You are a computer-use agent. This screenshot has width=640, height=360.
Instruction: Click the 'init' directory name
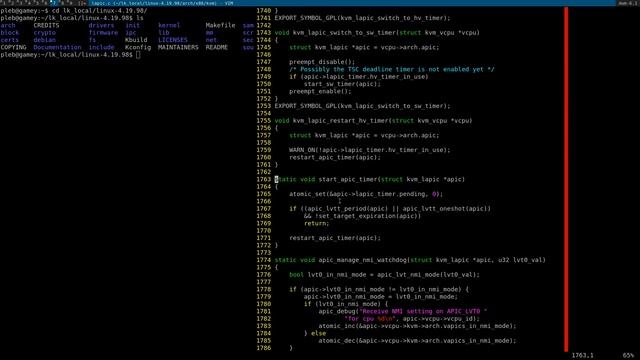click(x=132, y=25)
